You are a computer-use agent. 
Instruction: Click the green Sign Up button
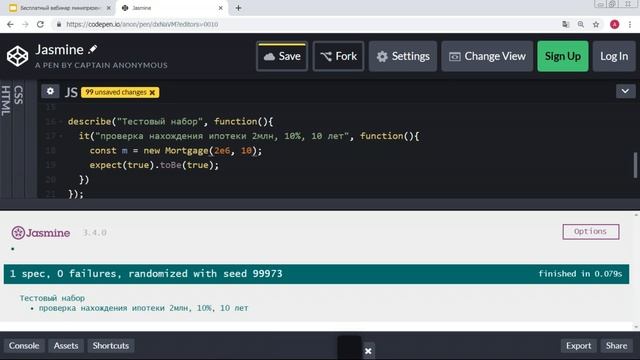click(x=562, y=56)
